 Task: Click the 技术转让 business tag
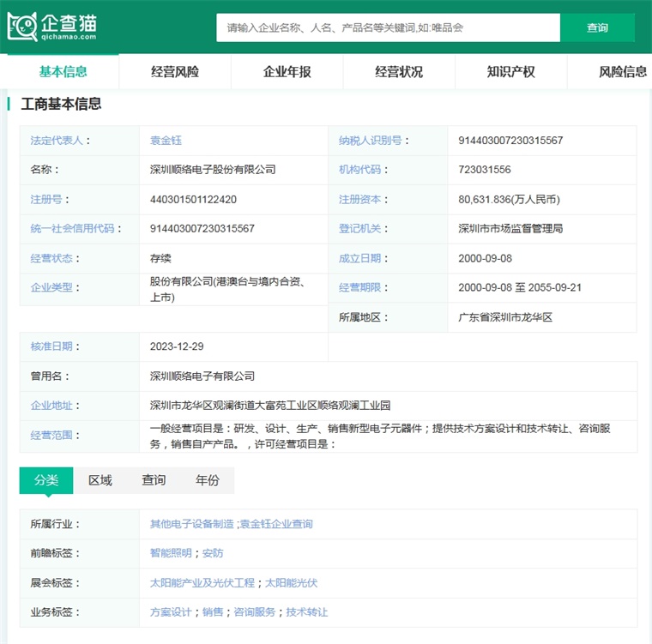pos(307,612)
